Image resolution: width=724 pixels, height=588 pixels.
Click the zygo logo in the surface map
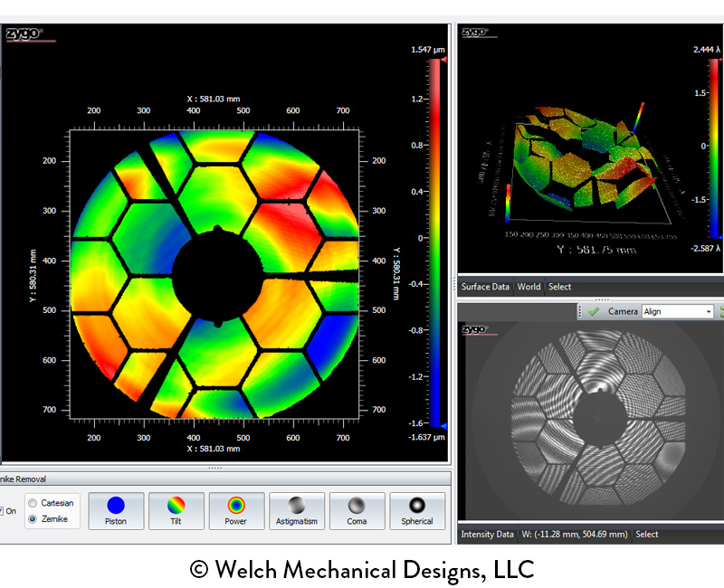point(22,34)
